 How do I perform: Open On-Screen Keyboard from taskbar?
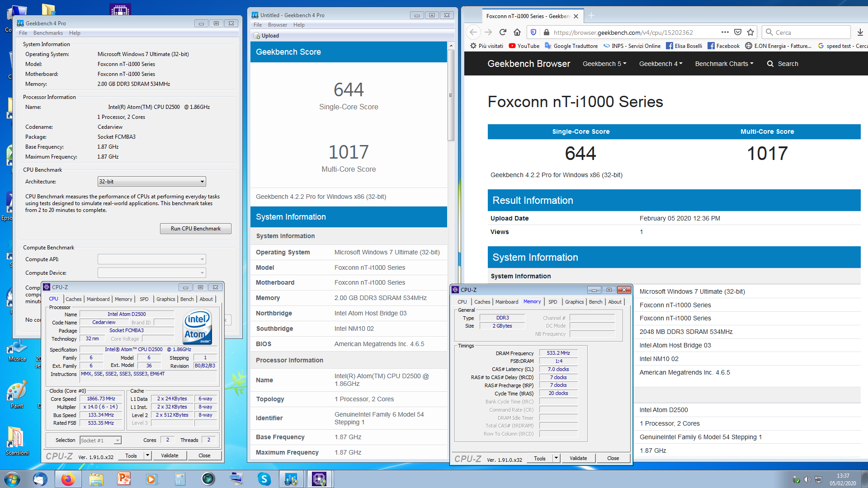236,479
